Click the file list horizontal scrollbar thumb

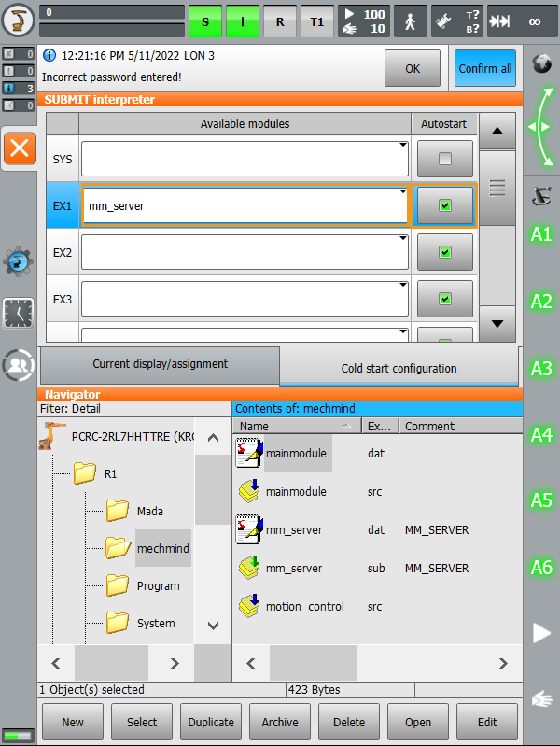pos(313,663)
